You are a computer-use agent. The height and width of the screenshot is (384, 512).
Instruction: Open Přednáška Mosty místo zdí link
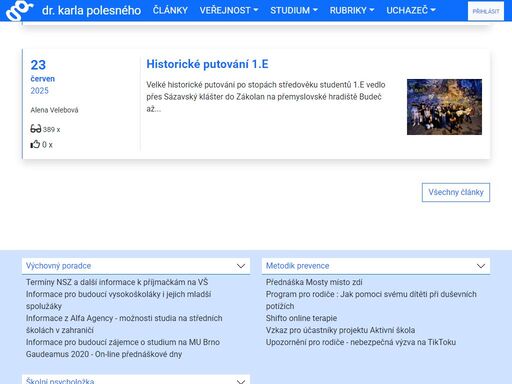coord(314,282)
